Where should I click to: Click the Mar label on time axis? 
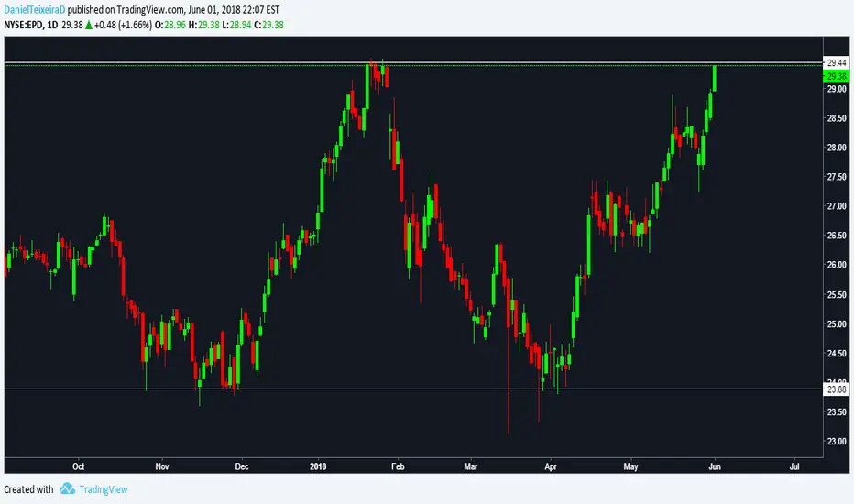click(x=471, y=466)
